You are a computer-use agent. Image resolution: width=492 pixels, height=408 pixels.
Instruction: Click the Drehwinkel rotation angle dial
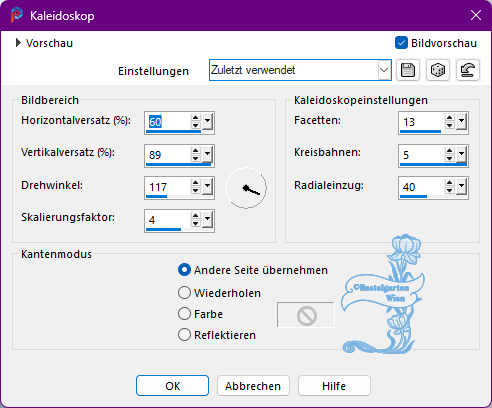pos(246,188)
